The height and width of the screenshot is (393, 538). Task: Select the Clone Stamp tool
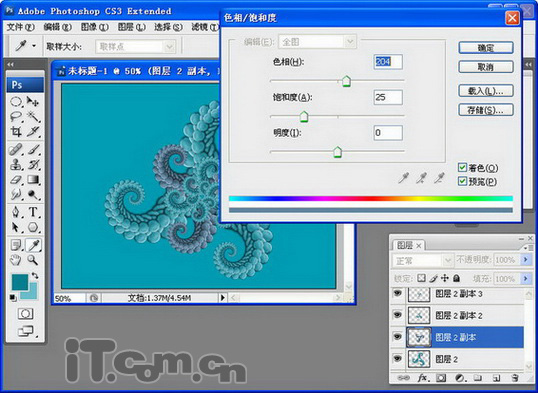click(16, 165)
